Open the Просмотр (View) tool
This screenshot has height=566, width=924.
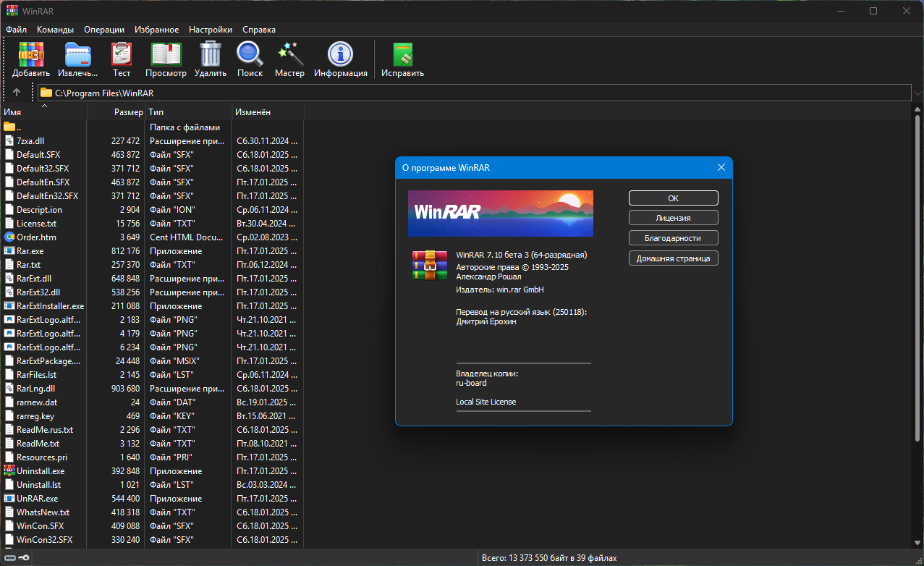coord(166,54)
